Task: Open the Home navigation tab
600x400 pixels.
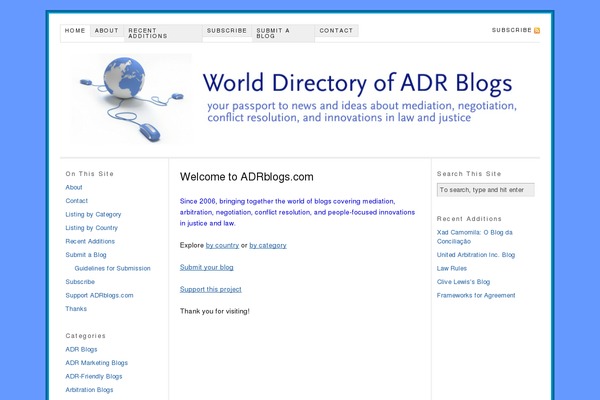Action: pyautogui.click(x=75, y=31)
